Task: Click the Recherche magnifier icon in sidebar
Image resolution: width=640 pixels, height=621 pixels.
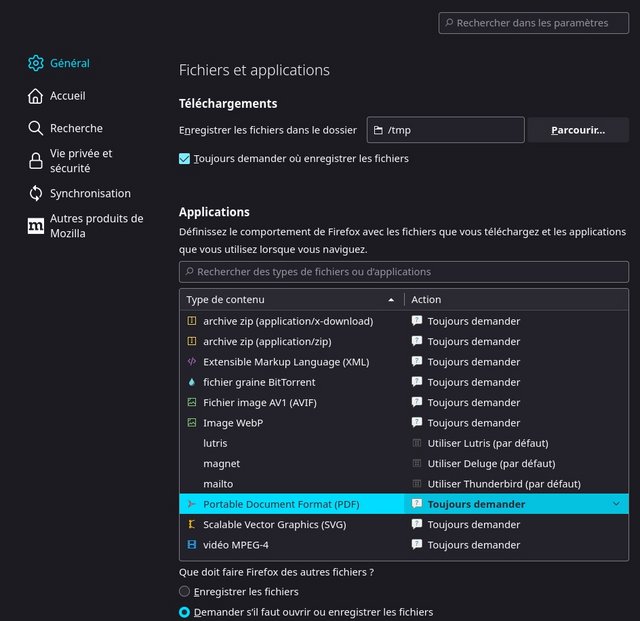Action: pos(36,128)
